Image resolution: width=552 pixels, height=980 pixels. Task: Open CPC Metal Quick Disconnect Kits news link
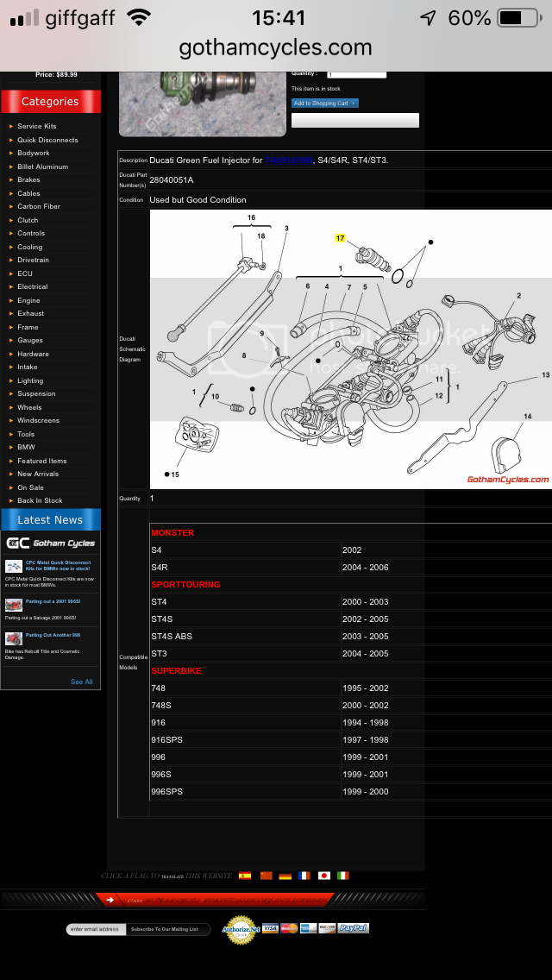coord(58,566)
